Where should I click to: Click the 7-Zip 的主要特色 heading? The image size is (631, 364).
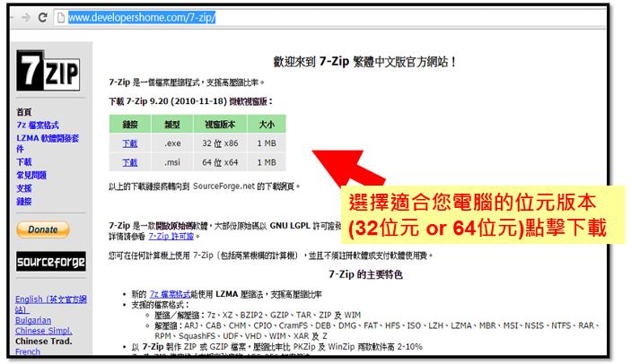click(365, 274)
